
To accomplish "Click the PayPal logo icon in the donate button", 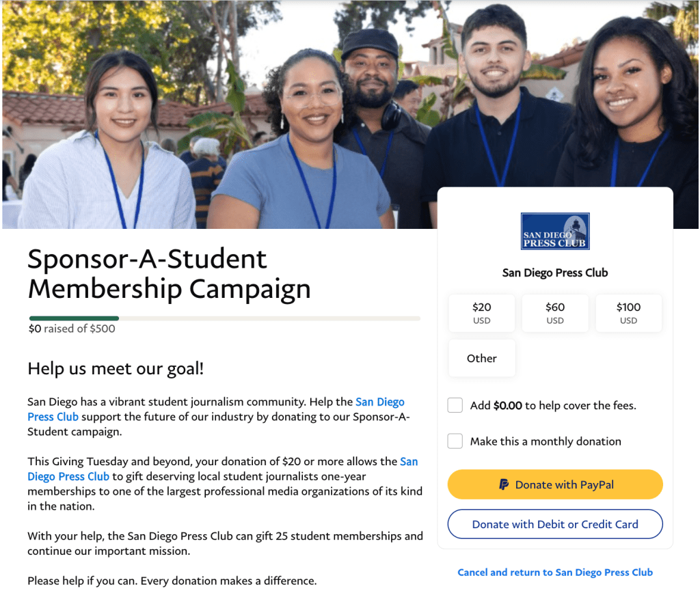I will pos(504,485).
